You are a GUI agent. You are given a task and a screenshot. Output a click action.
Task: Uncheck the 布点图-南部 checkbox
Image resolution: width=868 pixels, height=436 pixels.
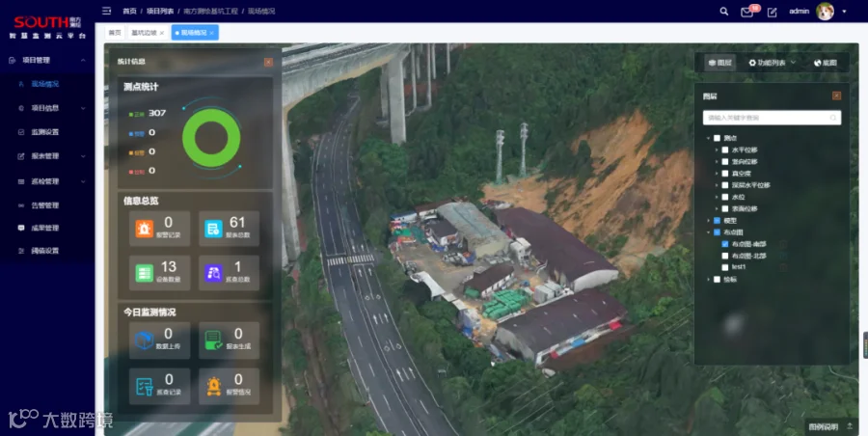[x=724, y=244]
